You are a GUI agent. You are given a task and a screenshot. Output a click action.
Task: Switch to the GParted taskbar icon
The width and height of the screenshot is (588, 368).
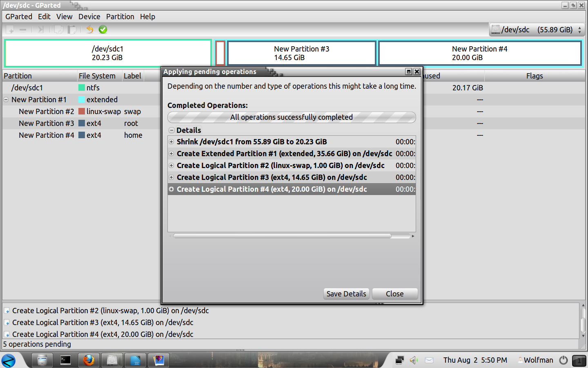click(x=112, y=360)
